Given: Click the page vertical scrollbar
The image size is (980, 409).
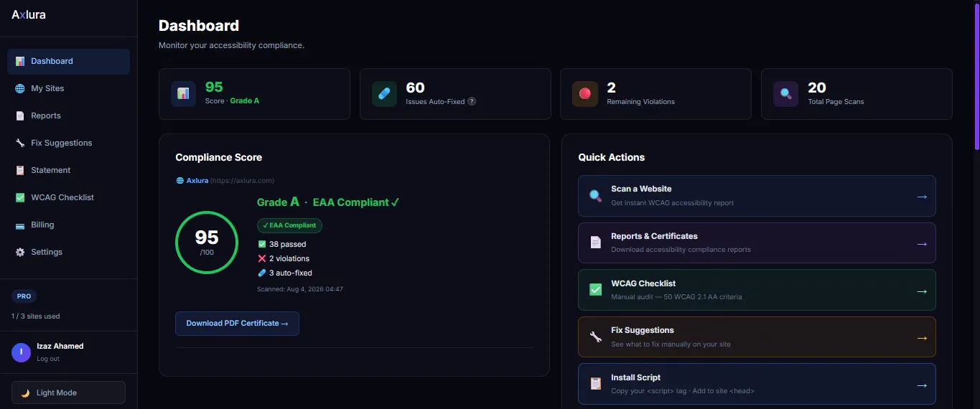Looking at the screenshot, I should pos(976,75).
